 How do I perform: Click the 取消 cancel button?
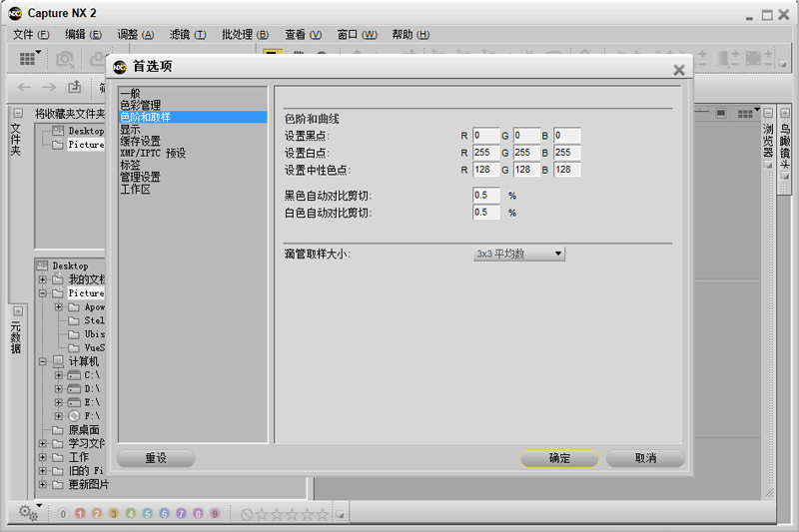tap(645, 458)
